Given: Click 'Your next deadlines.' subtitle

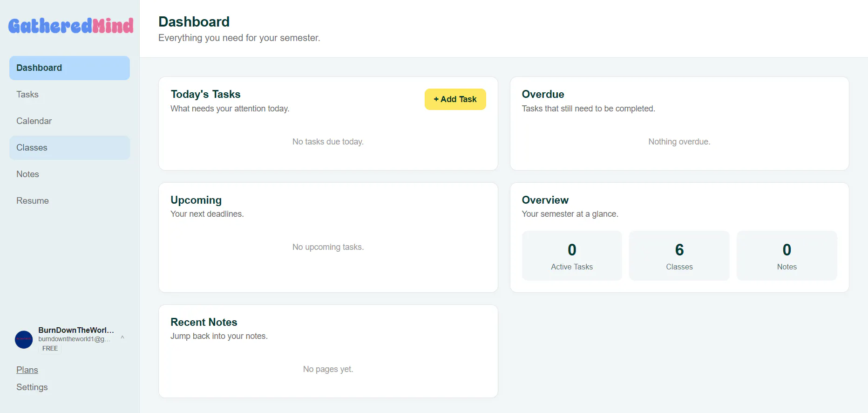Looking at the screenshot, I should pos(207,214).
